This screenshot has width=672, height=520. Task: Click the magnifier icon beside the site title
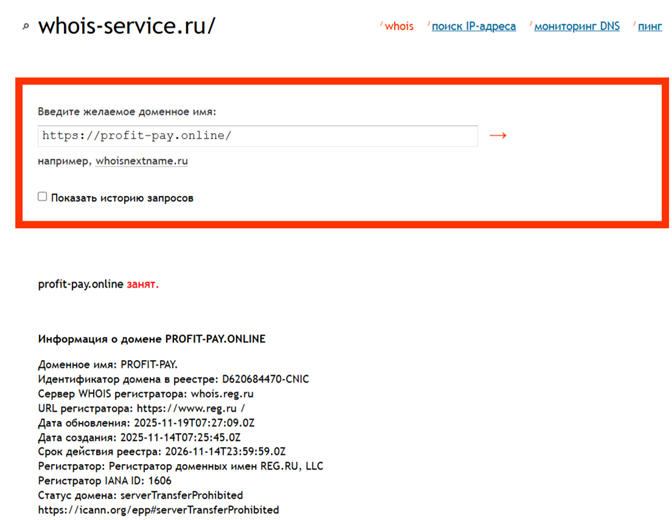[x=25, y=28]
